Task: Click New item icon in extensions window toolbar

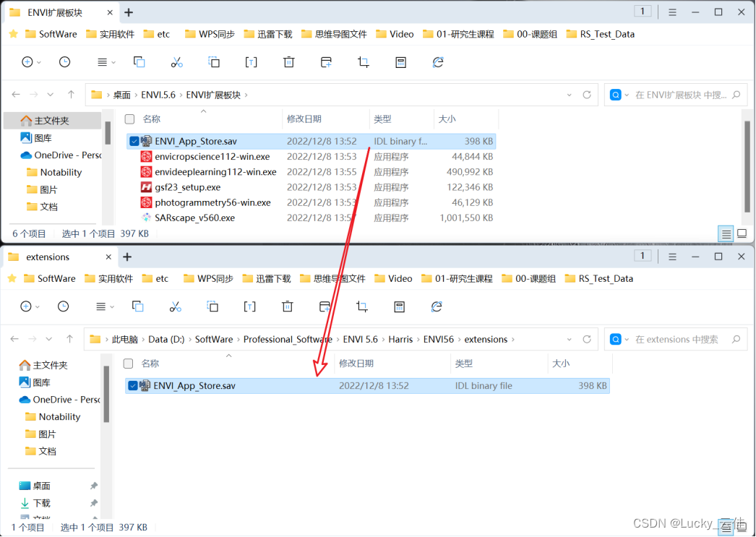Action: click(x=26, y=306)
